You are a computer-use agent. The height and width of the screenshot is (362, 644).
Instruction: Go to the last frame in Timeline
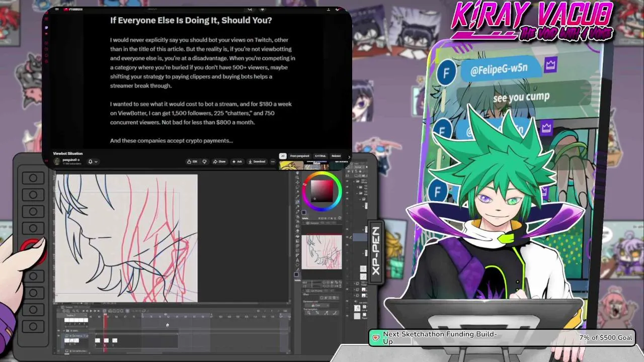click(x=99, y=311)
